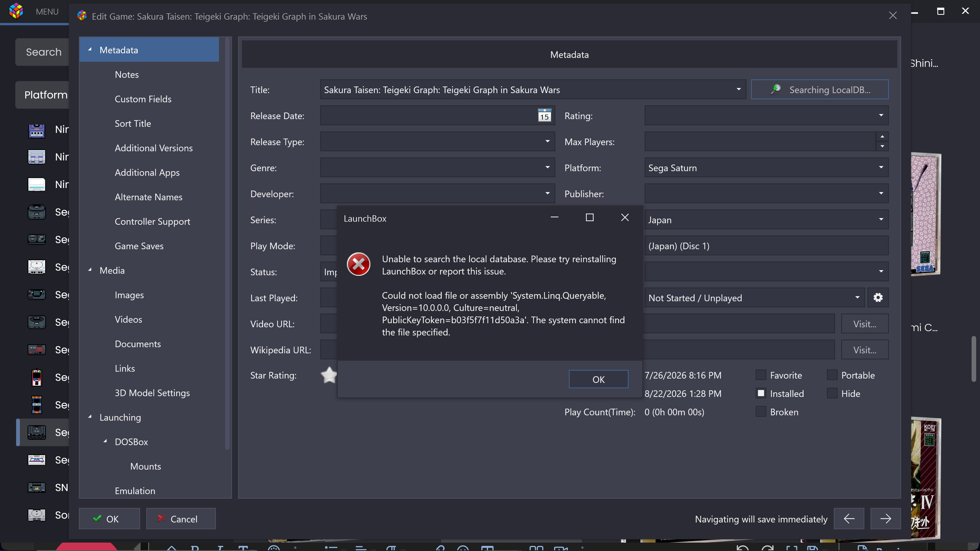Image resolution: width=980 pixels, height=551 pixels.
Task: Go to the previous game arrow
Action: (849, 518)
